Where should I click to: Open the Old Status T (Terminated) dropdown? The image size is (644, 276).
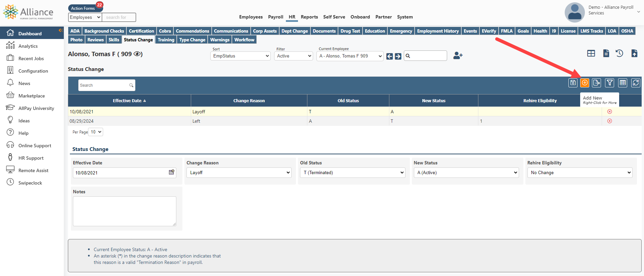point(352,172)
